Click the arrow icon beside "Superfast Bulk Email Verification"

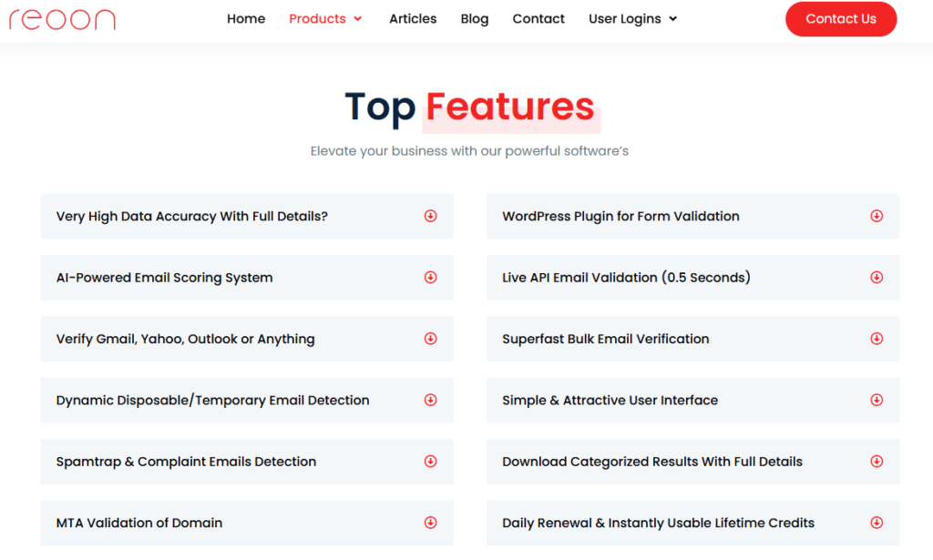(877, 338)
